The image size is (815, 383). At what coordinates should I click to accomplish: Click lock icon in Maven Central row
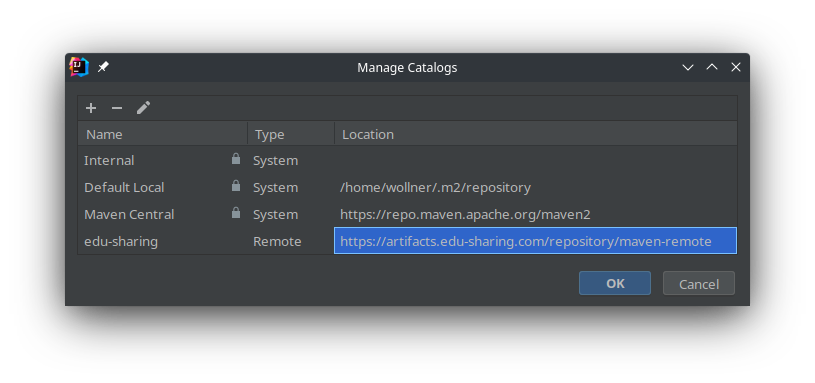(x=236, y=213)
